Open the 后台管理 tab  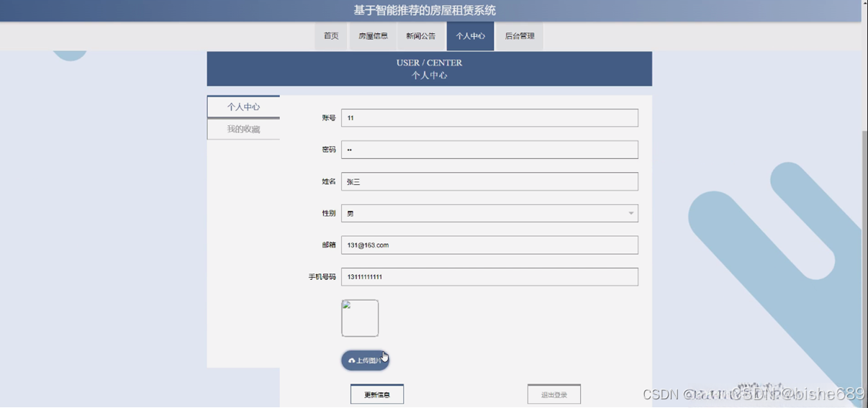(x=519, y=36)
